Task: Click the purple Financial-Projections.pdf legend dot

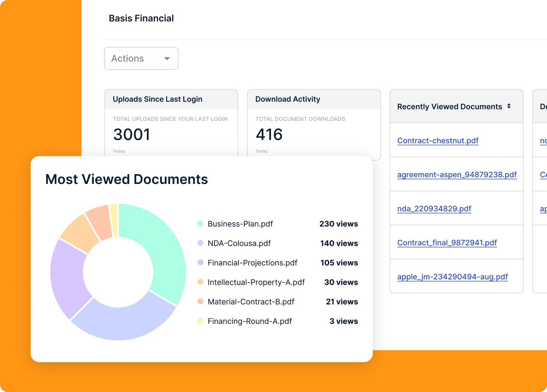Action: point(200,262)
